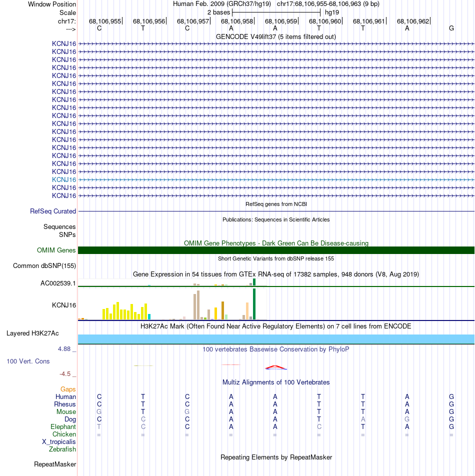This screenshot has height=476, width=475.
Task: Open GENCODE V49lift37 track title
Action: 276,36
